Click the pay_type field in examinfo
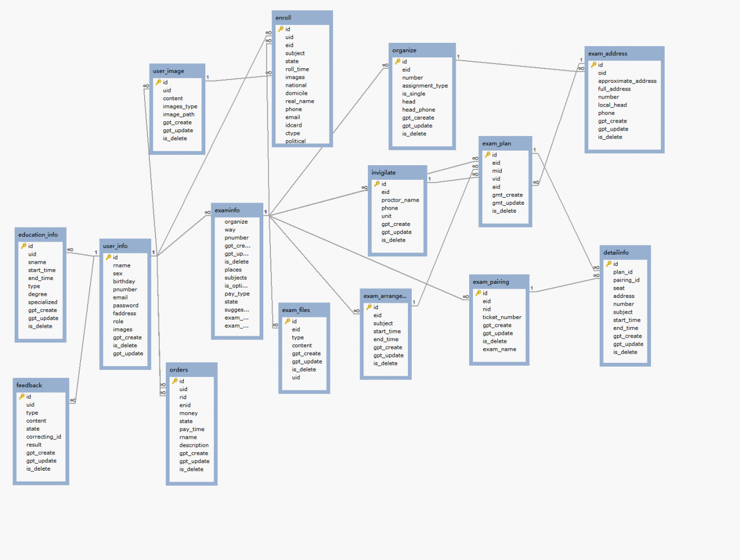740x560 pixels. (x=237, y=294)
